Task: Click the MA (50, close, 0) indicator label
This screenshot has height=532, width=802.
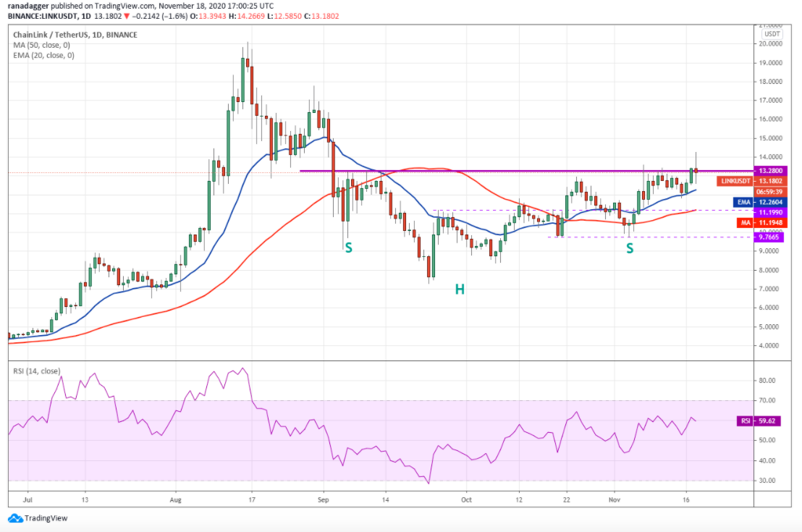Action: [41, 45]
